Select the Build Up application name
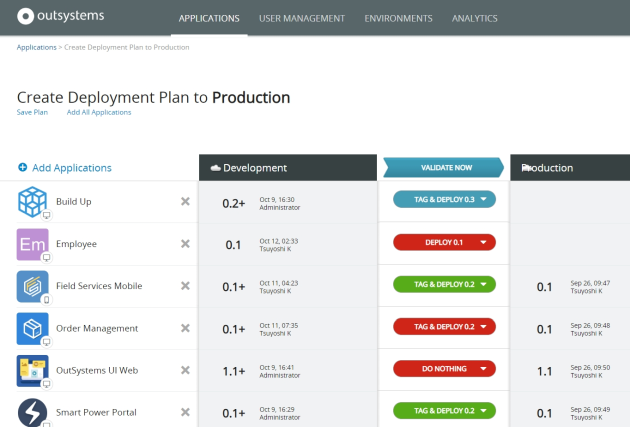 74,202
